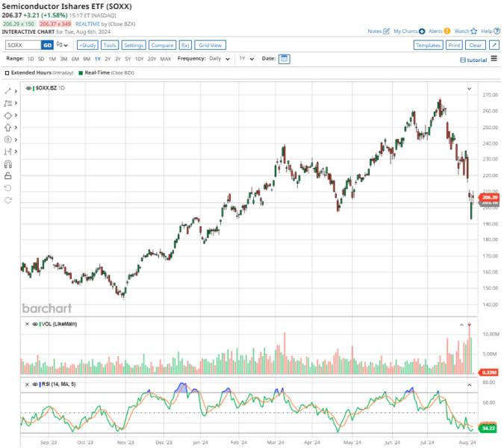Open the Alerts bell icon
Viewport: 504px width, 448px height.
point(447,31)
